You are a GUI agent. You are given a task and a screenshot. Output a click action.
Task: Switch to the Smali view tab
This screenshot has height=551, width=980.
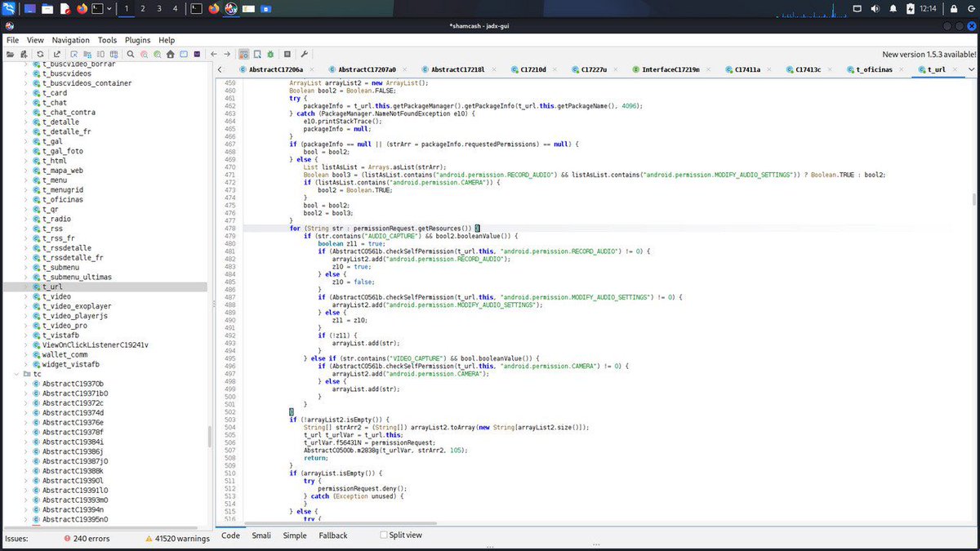[261, 535]
